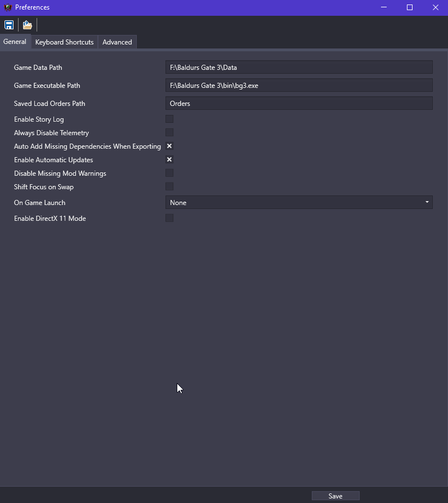Viewport: 448px width, 503px height.
Task: Enable Shift Focus on Swap
Action: pos(169,186)
